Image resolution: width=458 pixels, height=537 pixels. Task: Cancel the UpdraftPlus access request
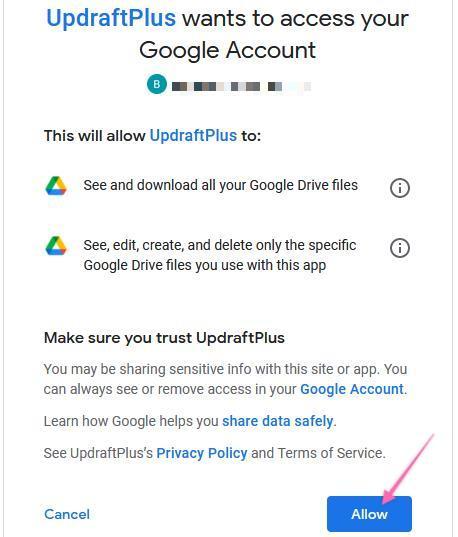pos(67,514)
